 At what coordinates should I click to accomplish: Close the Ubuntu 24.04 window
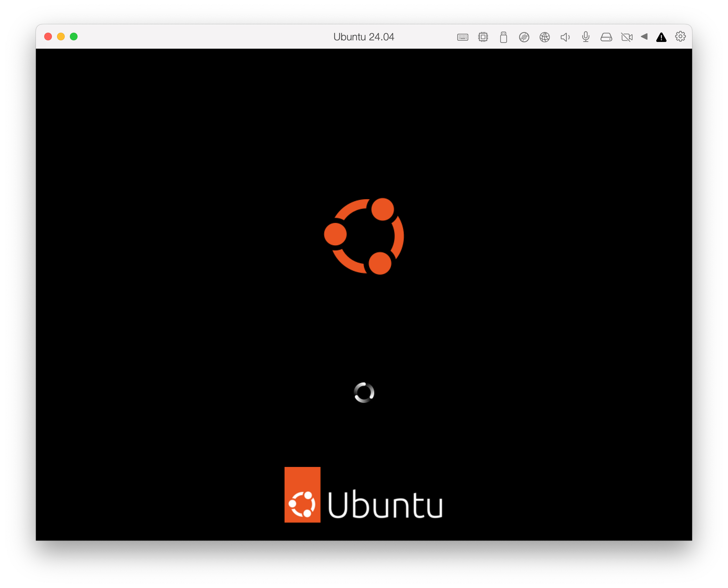pyautogui.click(x=48, y=37)
